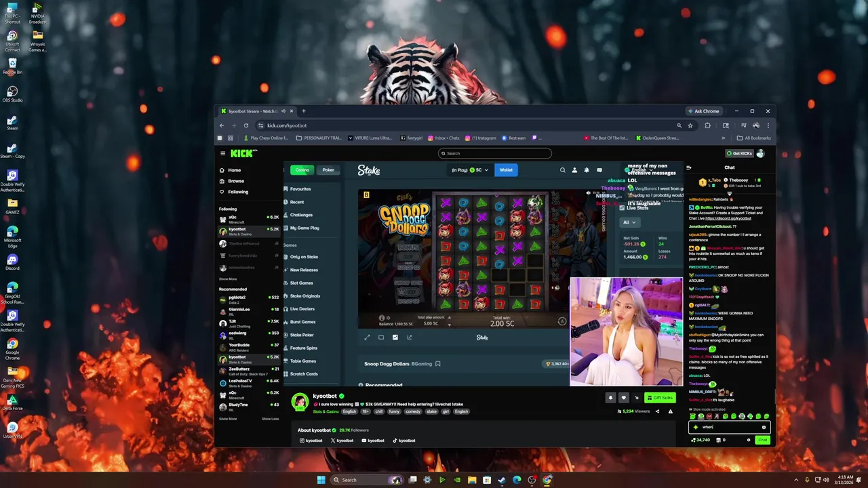The image size is (868, 488).
Task: Open kyootbot X social link
Action: (342, 441)
